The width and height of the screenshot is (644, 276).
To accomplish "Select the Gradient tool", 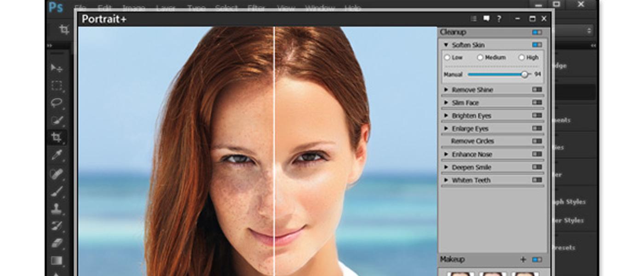I will tap(57, 261).
